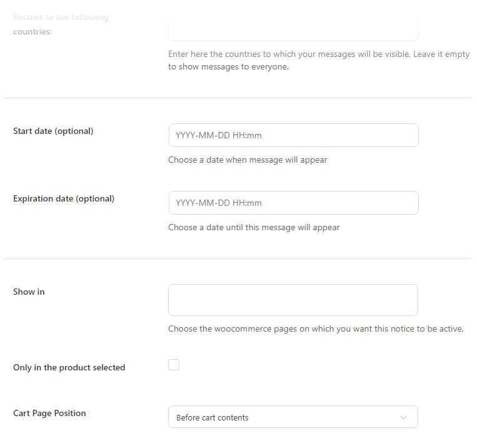Click the Restrict to the following countries label
This screenshot has width=477, height=448.
[x=61, y=24]
